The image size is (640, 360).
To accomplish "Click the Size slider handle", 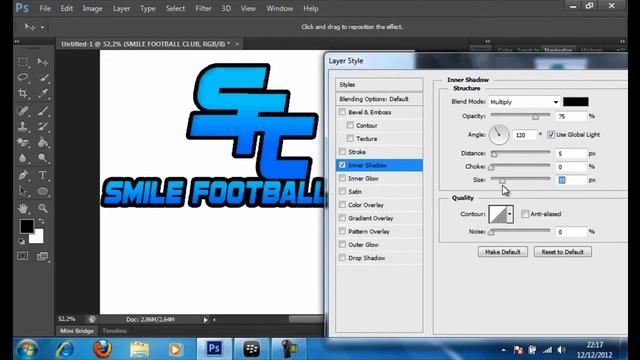I will tap(502, 180).
